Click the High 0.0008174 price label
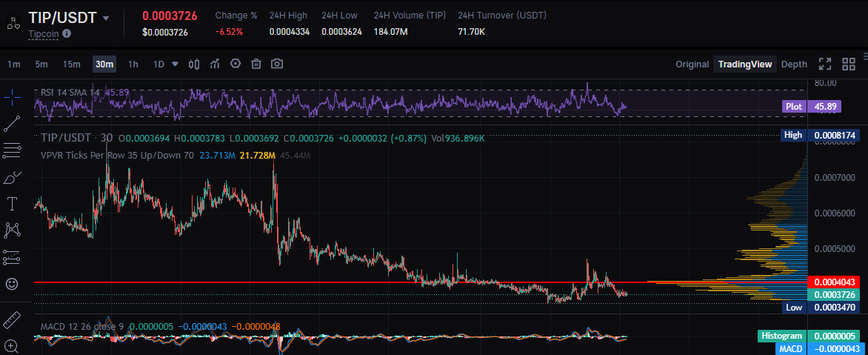The image size is (868, 355). point(821,135)
